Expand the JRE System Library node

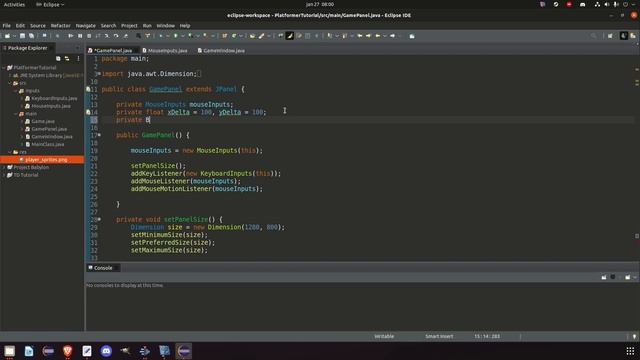(x=10, y=76)
